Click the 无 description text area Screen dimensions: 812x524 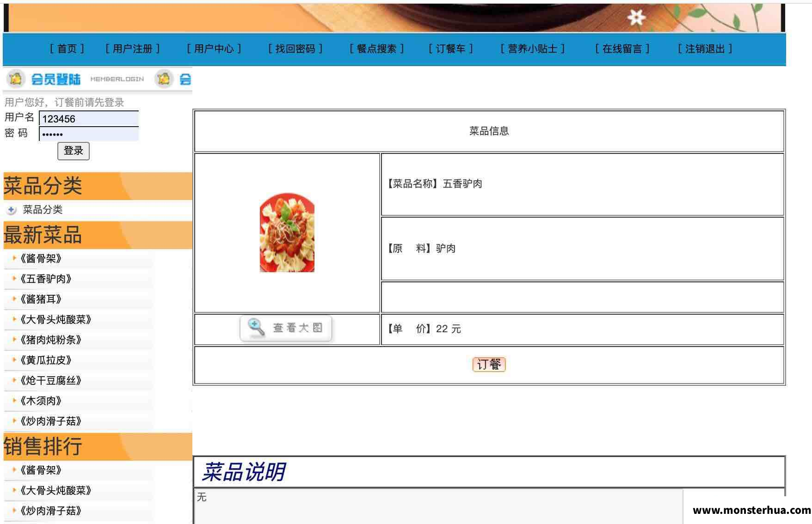pos(438,506)
